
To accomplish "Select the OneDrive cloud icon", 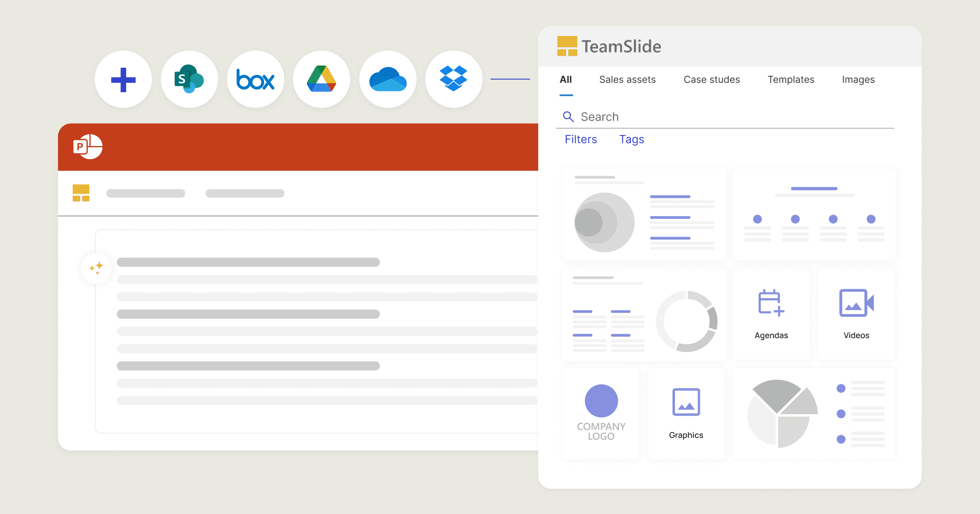I will point(388,80).
